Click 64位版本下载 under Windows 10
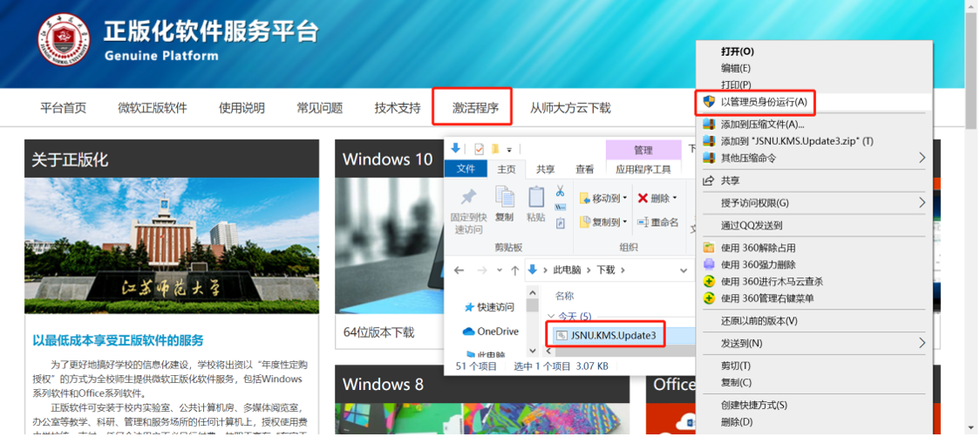The height and width of the screenshot is (437, 980). coord(378,332)
